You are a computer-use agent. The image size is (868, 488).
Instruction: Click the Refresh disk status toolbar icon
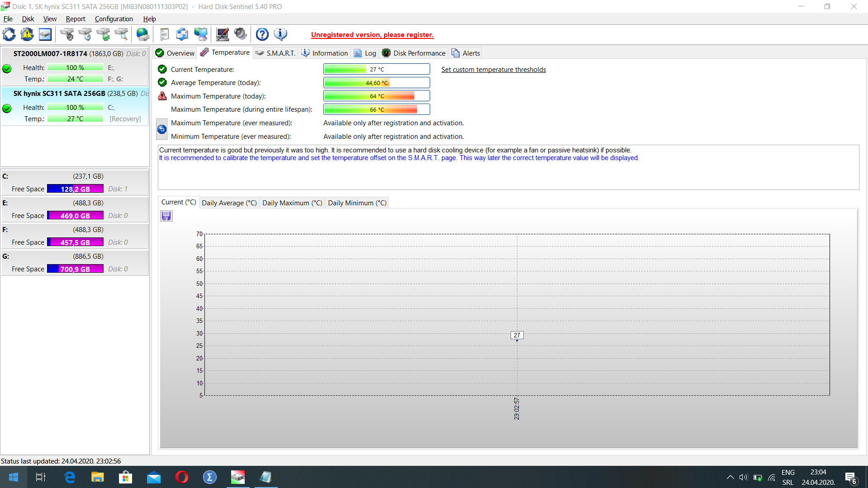click(x=9, y=34)
